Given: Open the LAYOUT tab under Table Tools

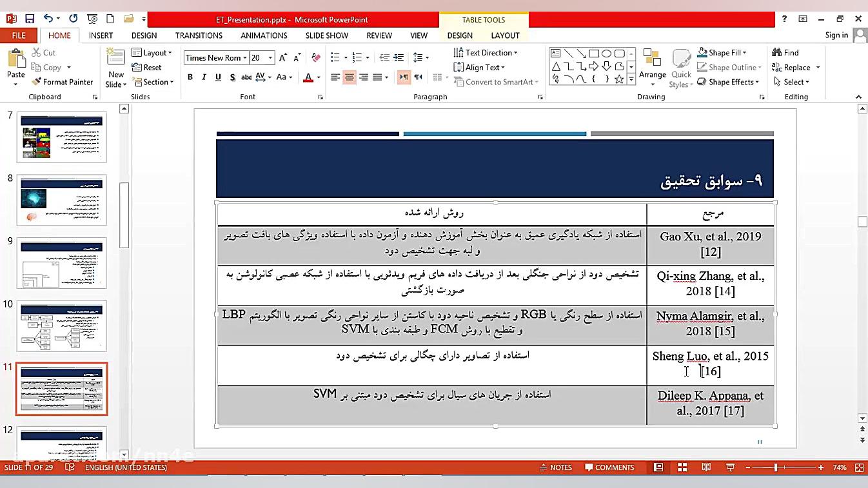Looking at the screenshot, I should (505, 35).
